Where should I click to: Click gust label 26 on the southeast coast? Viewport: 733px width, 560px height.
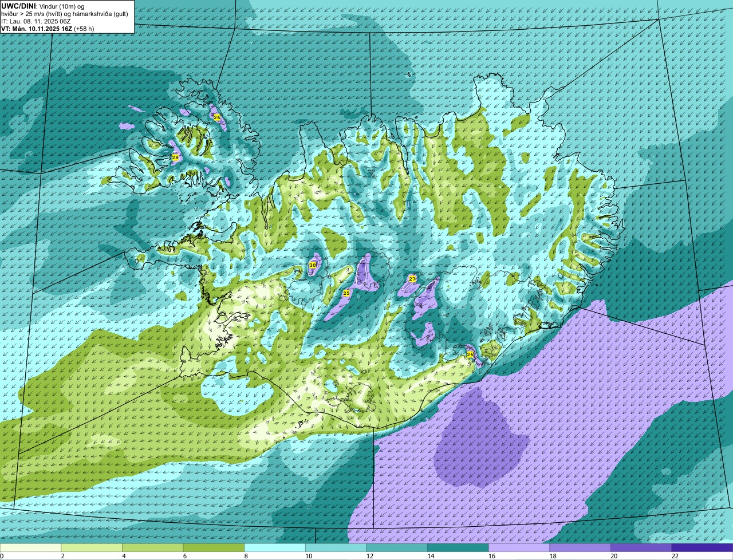[470, 354]
